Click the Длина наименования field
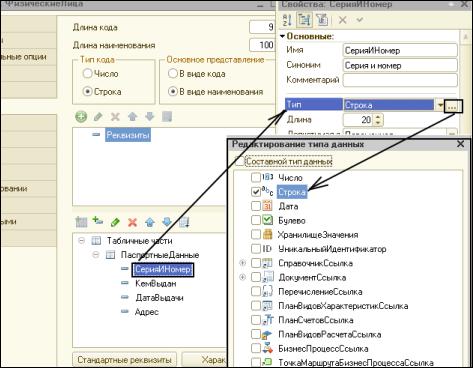This screenshot has height=368, width=473. (262, 45)
